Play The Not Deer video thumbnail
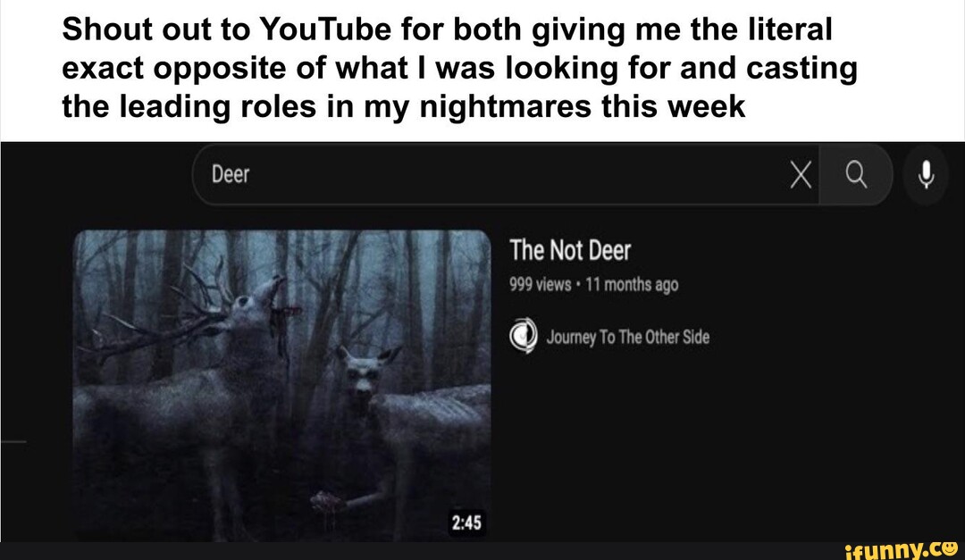This screenshot has width=965, height=560. 281,385
